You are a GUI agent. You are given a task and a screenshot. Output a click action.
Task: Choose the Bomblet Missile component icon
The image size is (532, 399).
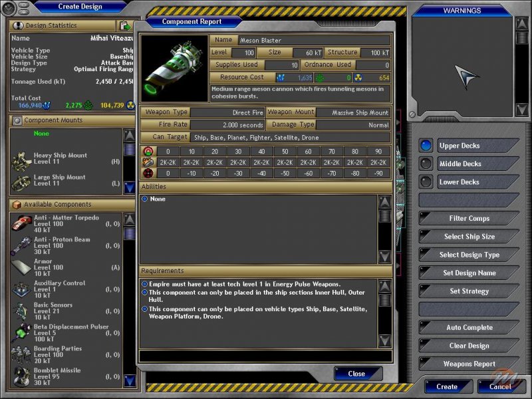(x=21, y=376)
